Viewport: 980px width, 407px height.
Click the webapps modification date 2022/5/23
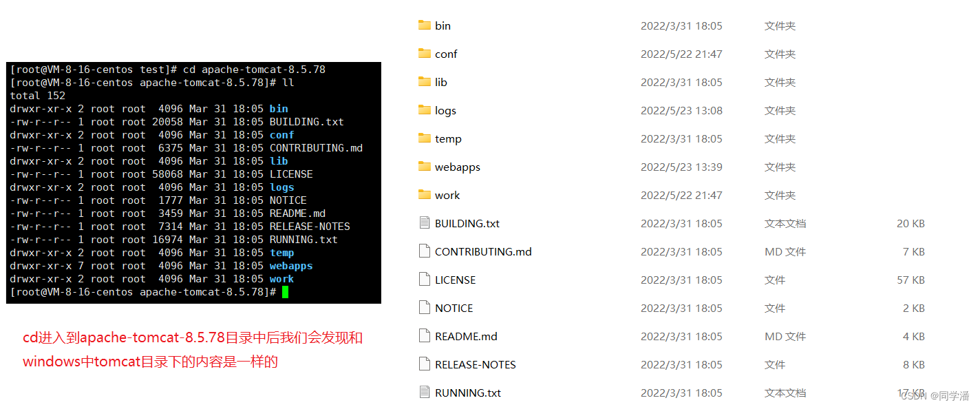[681, 167]
